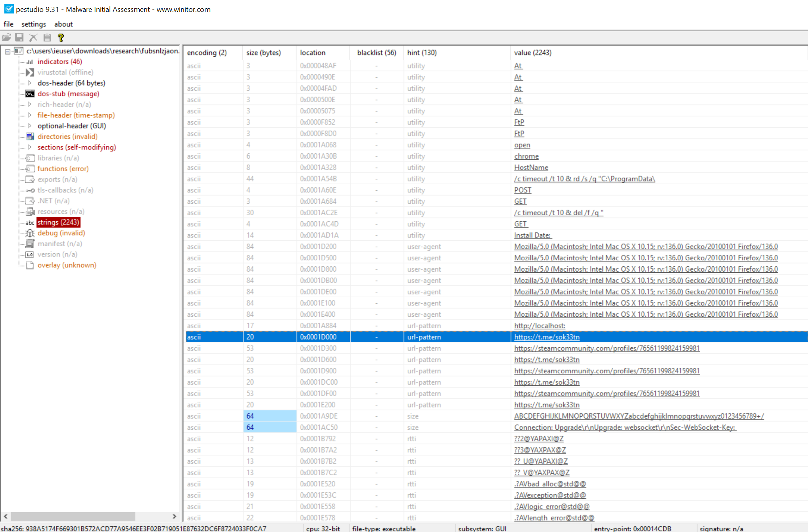
Task: Expand the optional-header node
Action: point(30,126)
